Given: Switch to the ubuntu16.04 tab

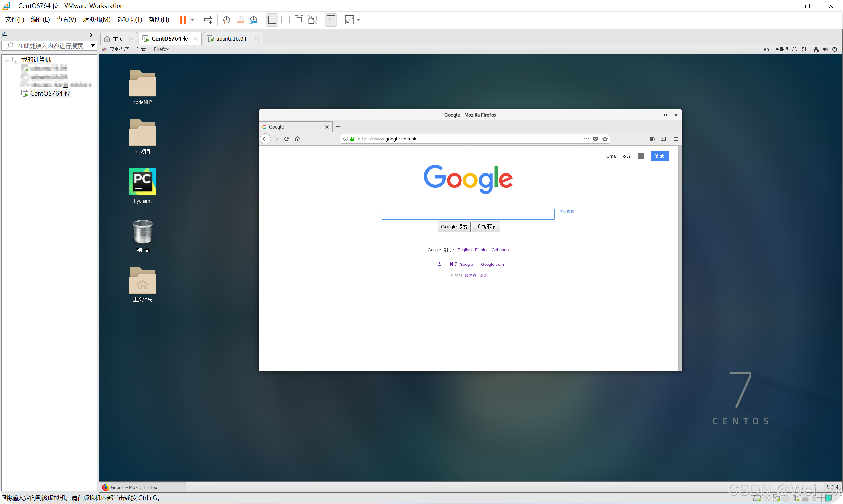Looking at the screenshot, I should 231,39.
